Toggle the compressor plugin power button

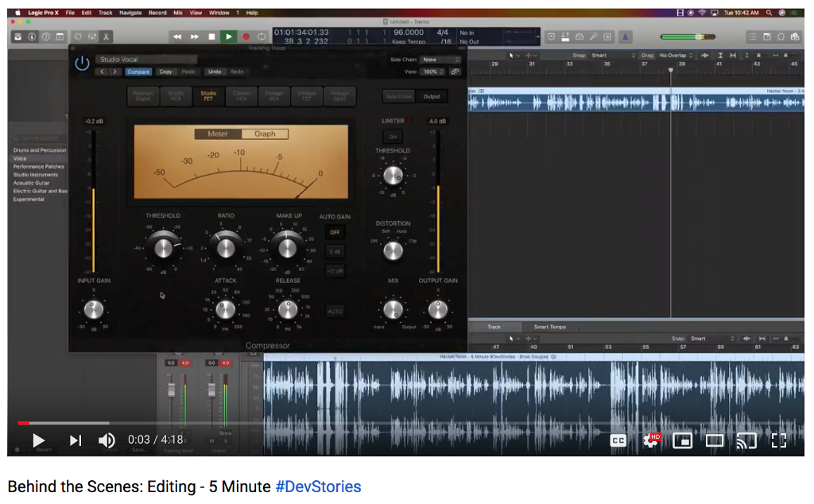click(82, 64)
